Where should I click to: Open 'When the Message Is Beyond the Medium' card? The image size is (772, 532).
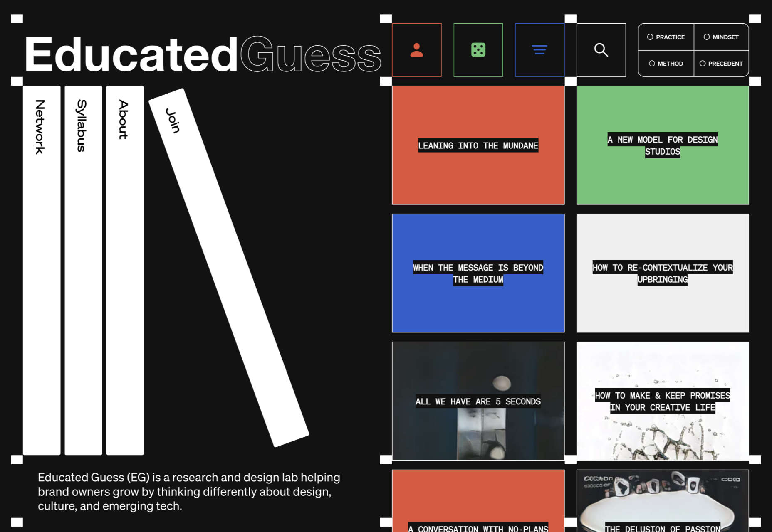pos(478,273)
